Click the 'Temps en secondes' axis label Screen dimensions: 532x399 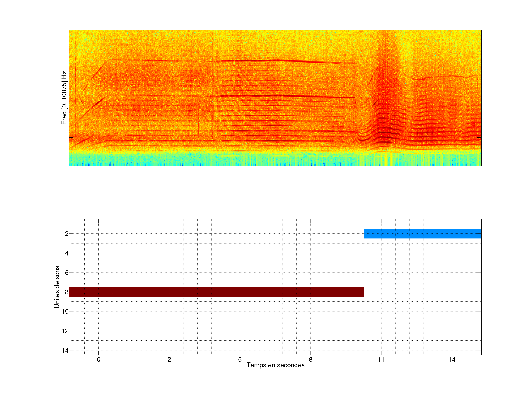click(x=275, y=365)
